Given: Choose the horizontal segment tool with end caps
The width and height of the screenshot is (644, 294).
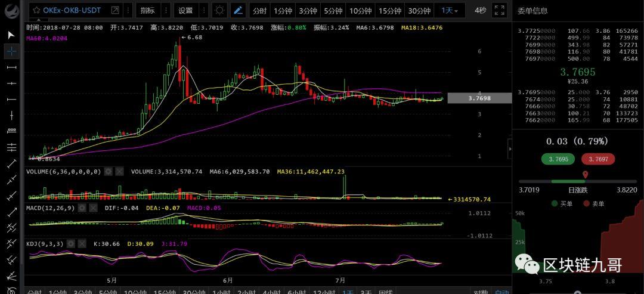Looking at the screenshot, I should pos(11,67).
